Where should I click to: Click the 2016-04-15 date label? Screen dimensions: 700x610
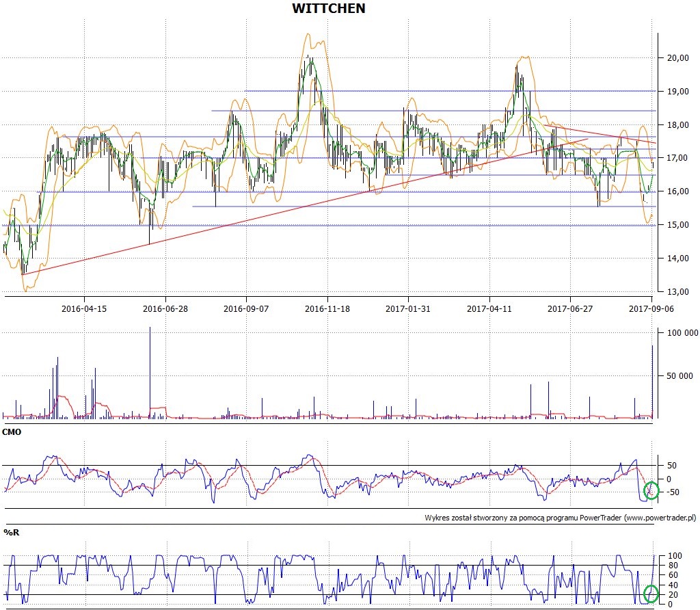pos(84,308)
